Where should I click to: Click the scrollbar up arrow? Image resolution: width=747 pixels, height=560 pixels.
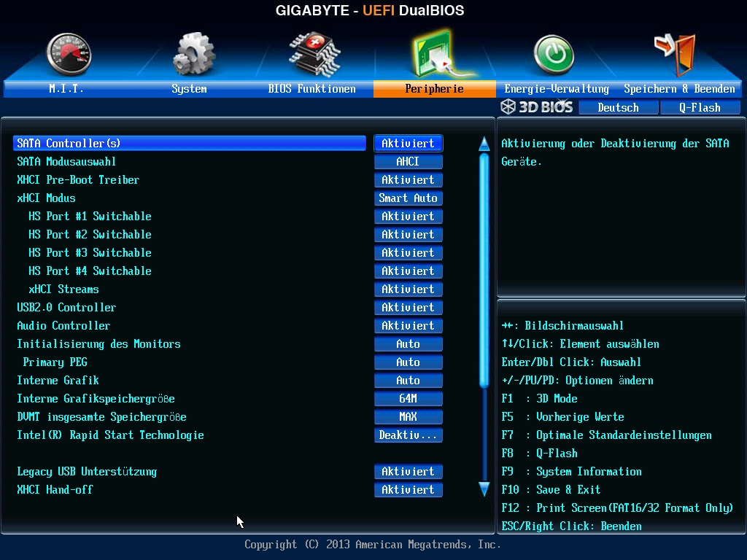pyautogui.click(x=484, y=144)
